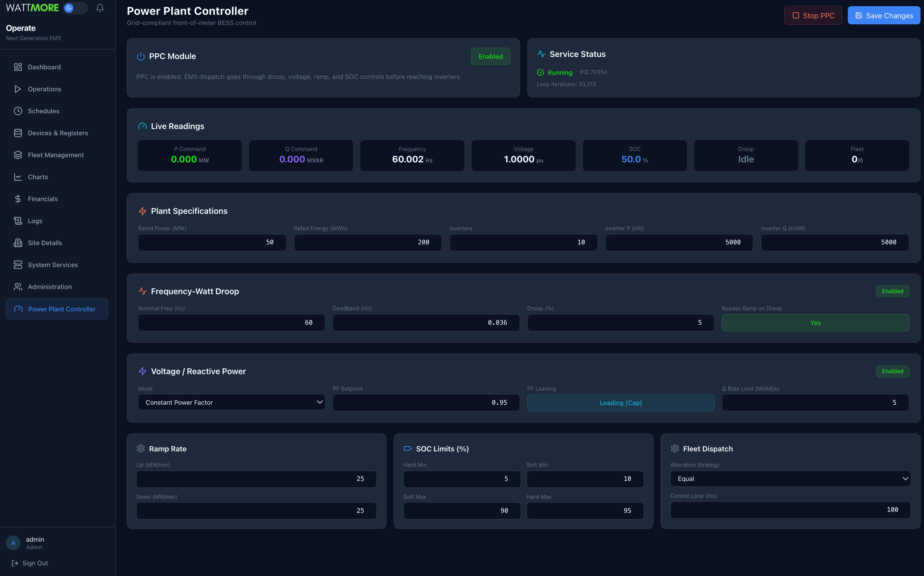Screen dimensions: 924x576
Task: Expand the Allocation Strategy dropdown
Action: click(790, 479)
